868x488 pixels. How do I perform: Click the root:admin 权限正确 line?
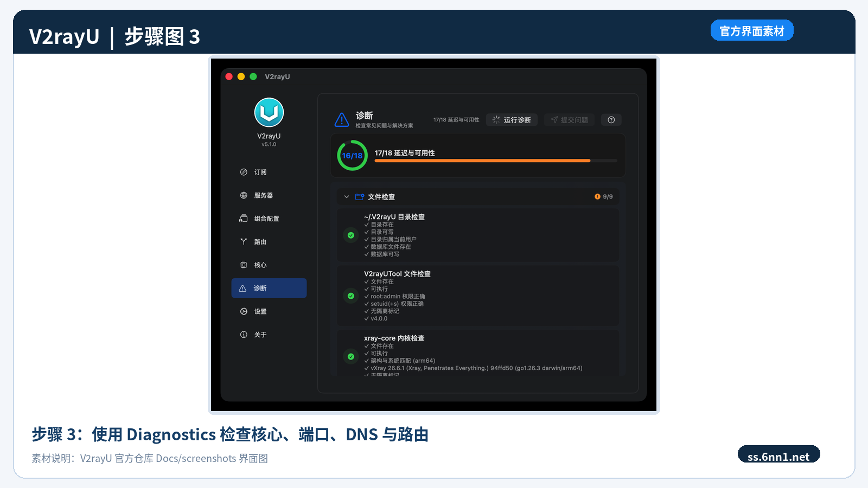tap(395, 297)
